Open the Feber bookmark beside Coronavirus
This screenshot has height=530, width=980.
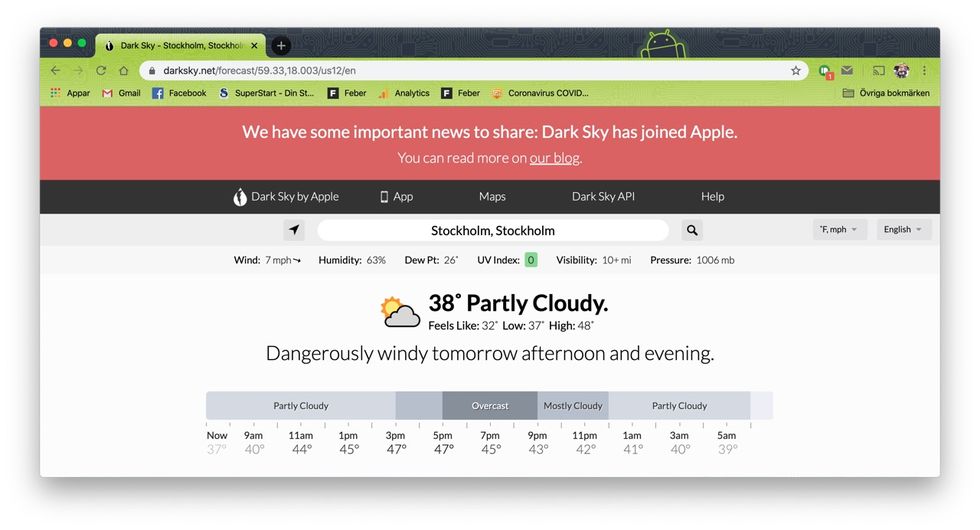pyautogui.click(x=461, y=93)
